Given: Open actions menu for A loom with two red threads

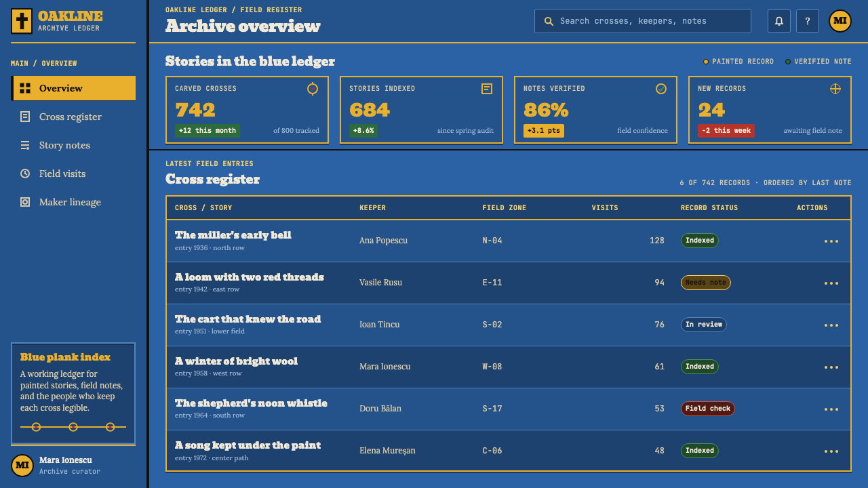Looking at the screenshot, I should pyautogui.click(x=831, y=283).
